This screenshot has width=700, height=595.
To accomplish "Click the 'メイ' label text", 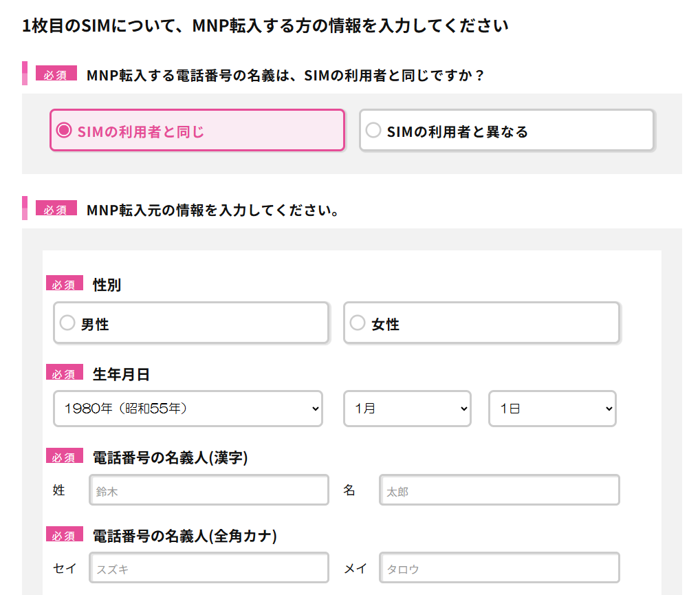I will pyautogui.click(x=356, y=568).
